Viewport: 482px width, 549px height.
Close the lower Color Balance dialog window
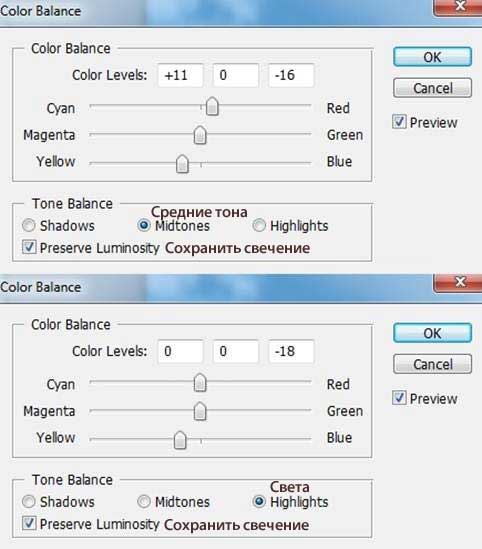coord(459,282)
